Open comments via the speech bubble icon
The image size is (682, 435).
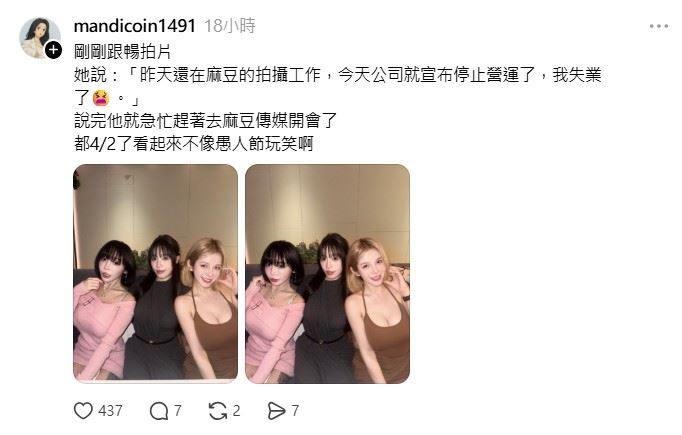[159, 411]
